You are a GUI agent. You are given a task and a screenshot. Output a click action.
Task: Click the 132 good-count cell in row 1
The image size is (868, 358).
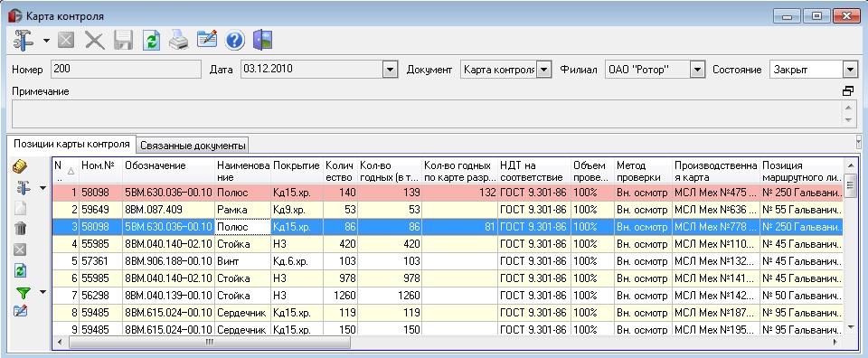tap(459, 193)
